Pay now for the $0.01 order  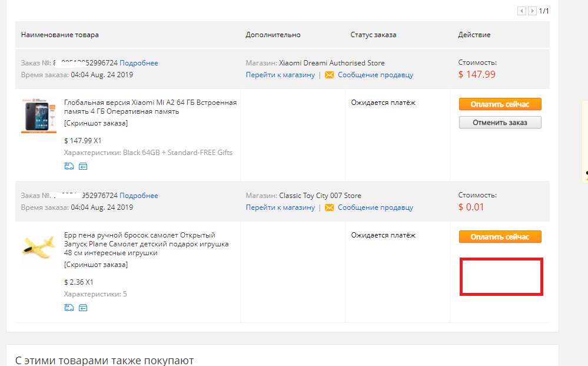click(500, 237)
